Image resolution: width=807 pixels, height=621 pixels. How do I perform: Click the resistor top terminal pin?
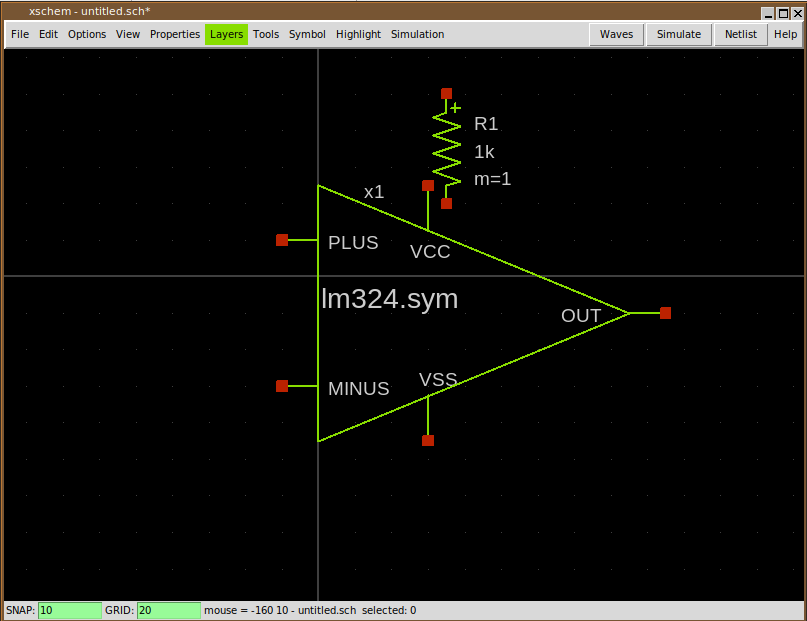(446, 93)
